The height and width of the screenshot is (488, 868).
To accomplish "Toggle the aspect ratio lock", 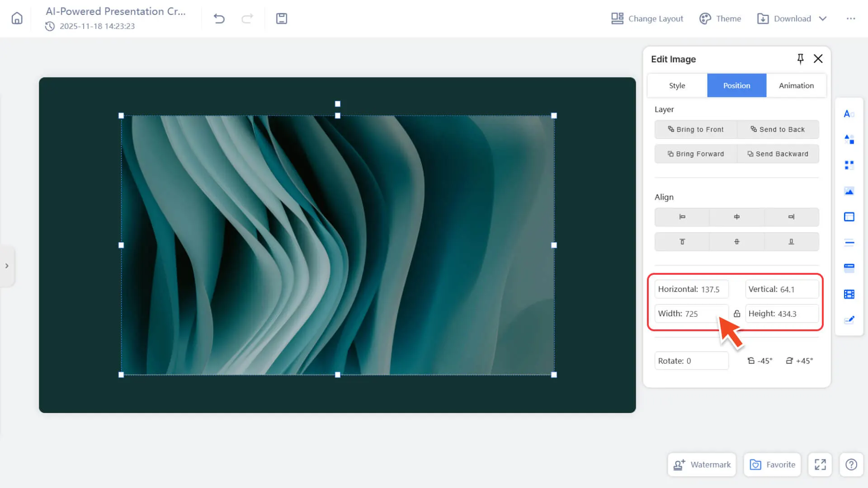I will point(737,314).
